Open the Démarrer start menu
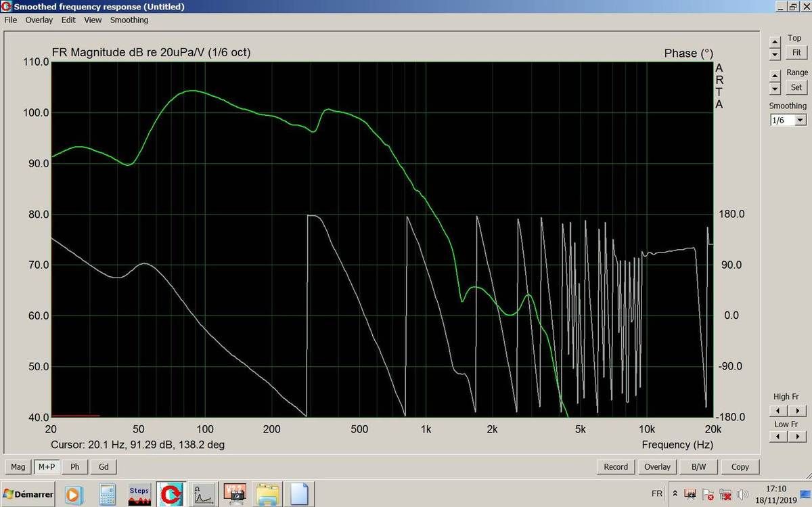Viewport: 812px width, 507px height. [28, 494]
